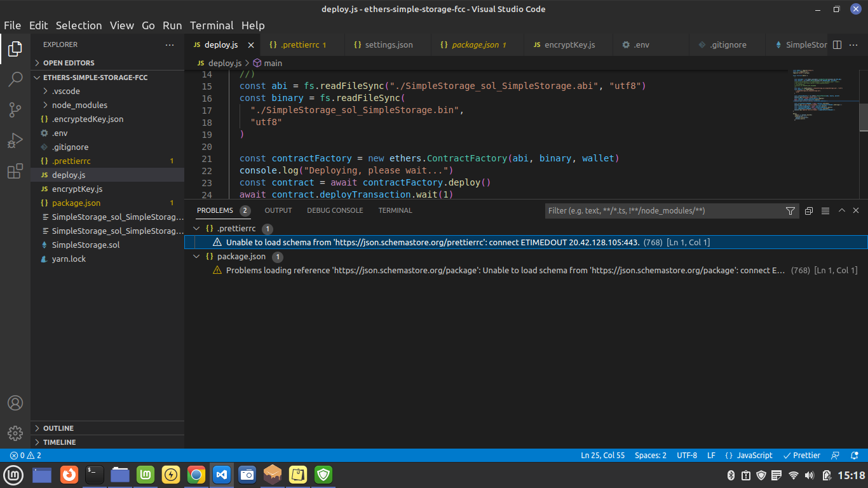Split the editor to the right
The width and height of the screenshot is (868, 488).
tap(837, 45)
